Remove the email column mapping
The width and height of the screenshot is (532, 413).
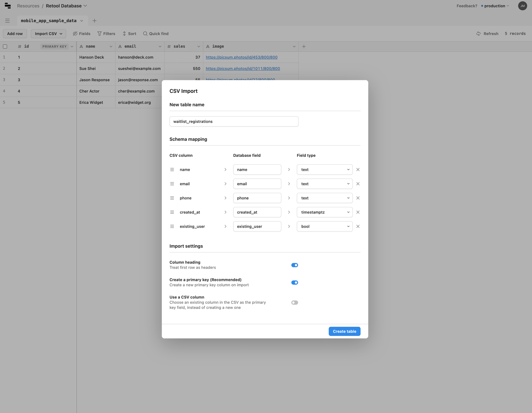click(x=358, y=184)
